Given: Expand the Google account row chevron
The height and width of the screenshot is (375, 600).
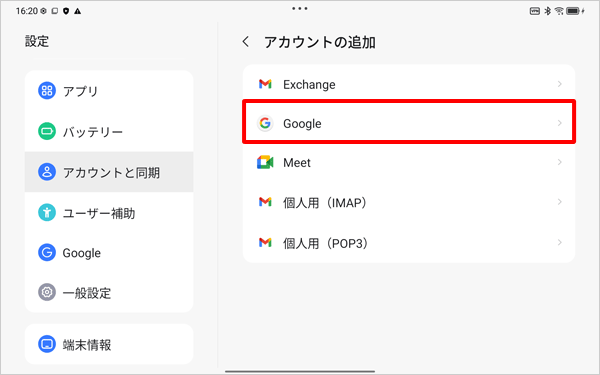Looking at the screenshot, I should pos(559,123).
